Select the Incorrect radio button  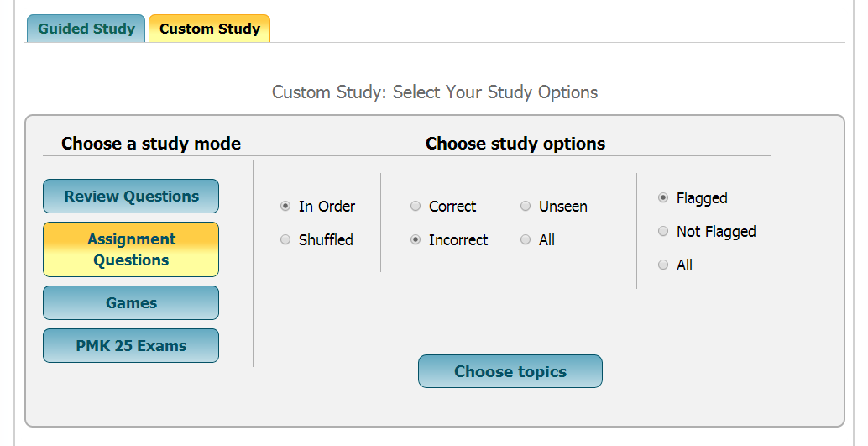416,240
